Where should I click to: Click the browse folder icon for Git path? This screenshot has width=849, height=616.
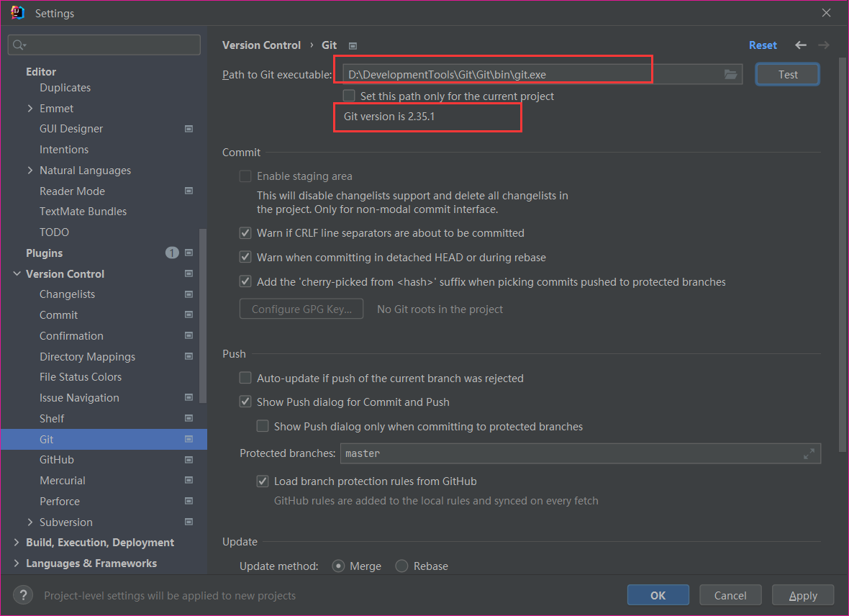pos(730,74)
